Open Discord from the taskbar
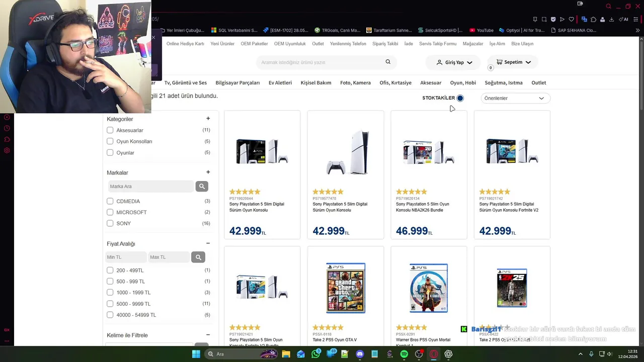 (360, 354)
